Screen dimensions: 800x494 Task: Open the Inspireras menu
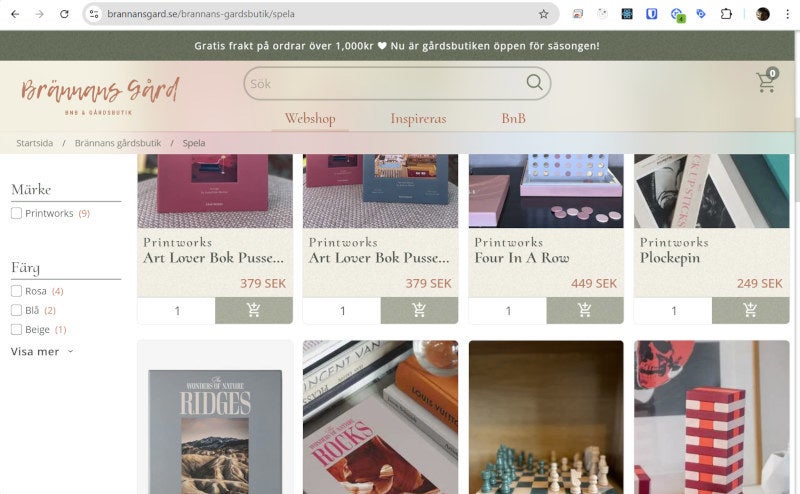click(x=418, y=118)
